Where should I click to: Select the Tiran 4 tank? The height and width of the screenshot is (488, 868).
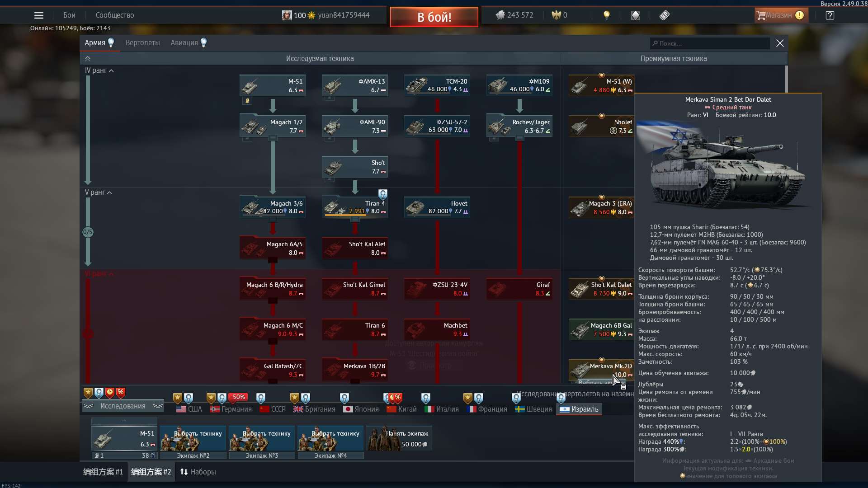[355, 207]
